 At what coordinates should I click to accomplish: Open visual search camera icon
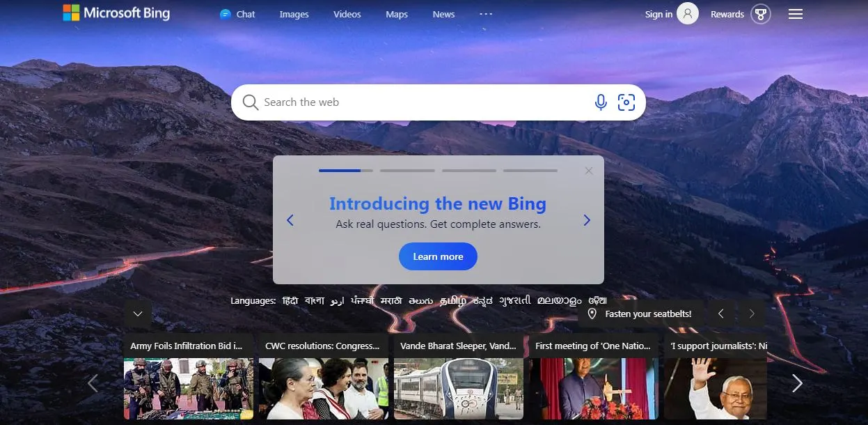tap(626, 102)
